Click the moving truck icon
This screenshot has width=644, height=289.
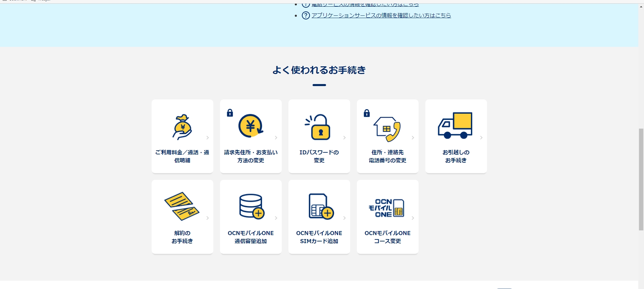point(455,126)
